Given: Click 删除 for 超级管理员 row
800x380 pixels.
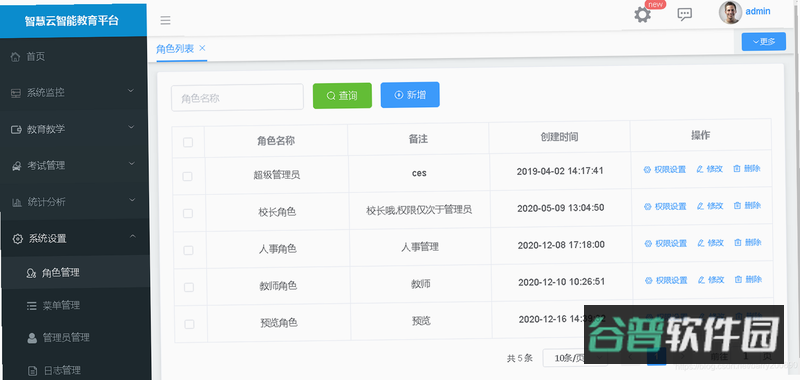Looking at the screenshot, I should (x=747, y=168).
